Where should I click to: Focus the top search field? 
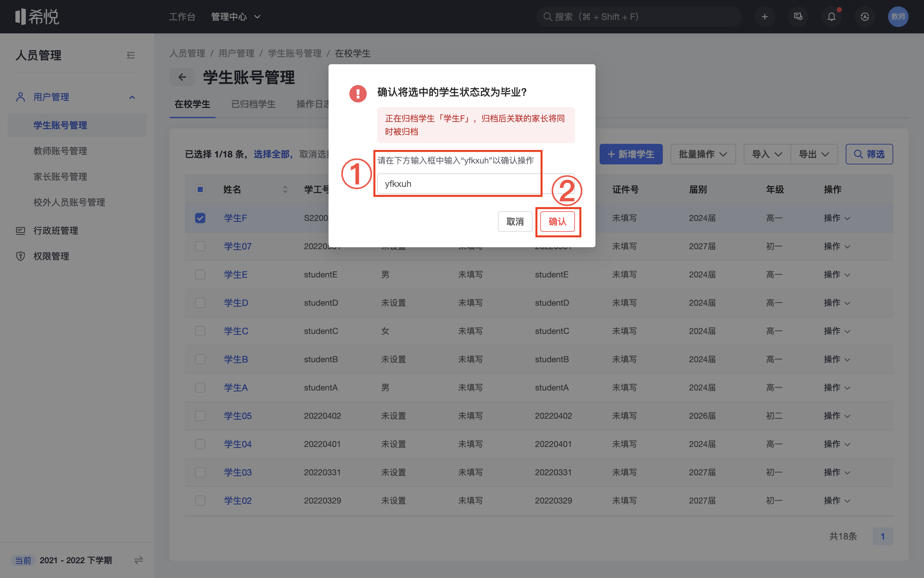tap(639, 17)
